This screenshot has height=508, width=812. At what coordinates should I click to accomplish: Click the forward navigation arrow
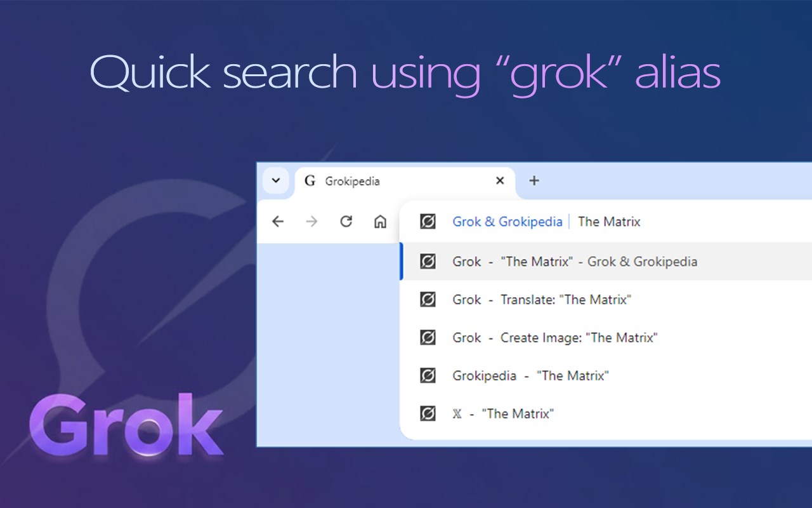[311, 222]
